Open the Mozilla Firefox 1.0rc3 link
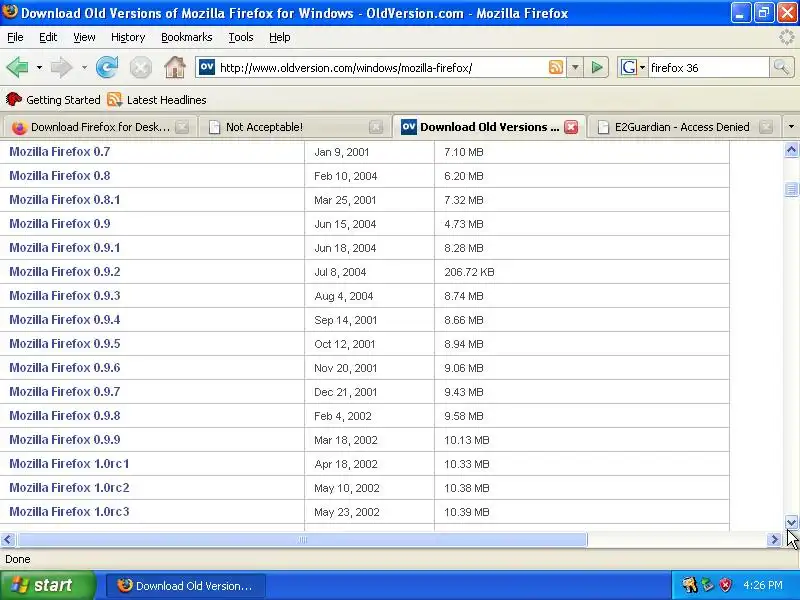This screenshot has width=800, height=600. pyautogui.click(x=69, y=511)
